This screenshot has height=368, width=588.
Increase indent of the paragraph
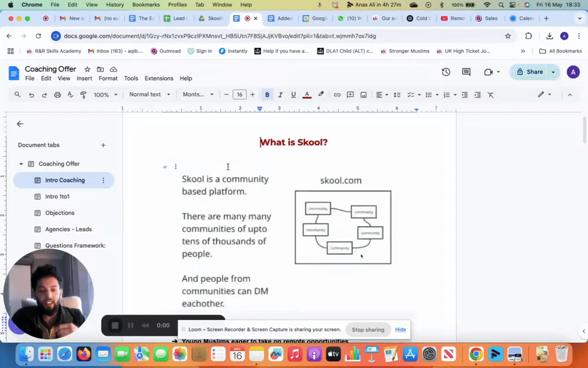coord(477,95)
